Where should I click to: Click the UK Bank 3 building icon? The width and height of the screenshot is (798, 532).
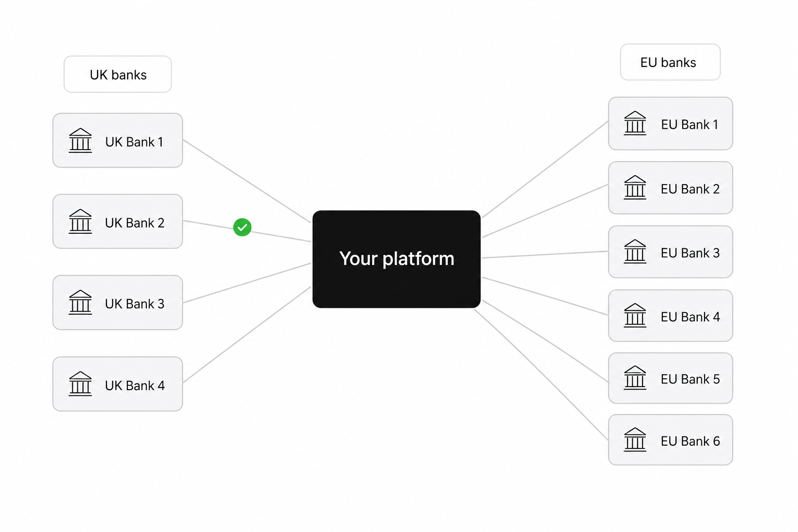point(80,302)
